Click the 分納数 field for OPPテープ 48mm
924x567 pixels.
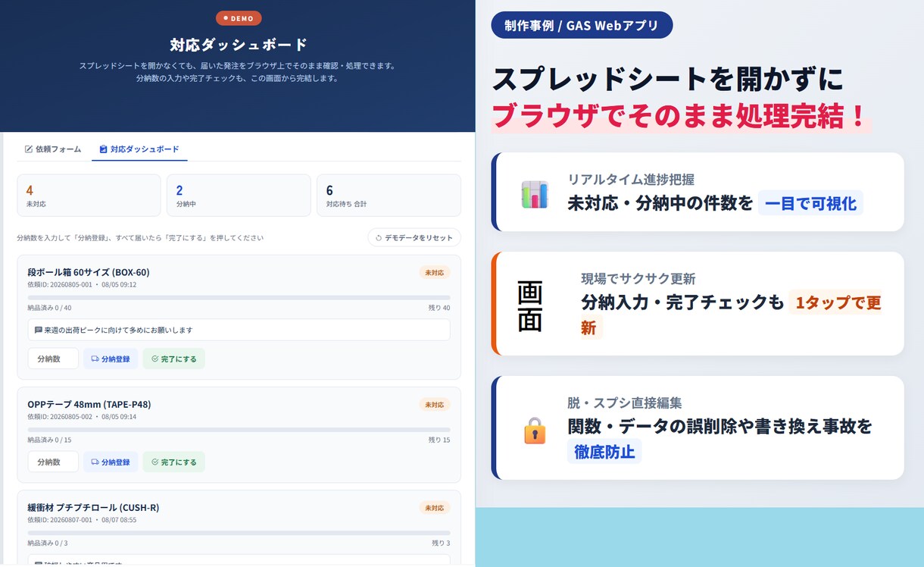pos(53,462)
